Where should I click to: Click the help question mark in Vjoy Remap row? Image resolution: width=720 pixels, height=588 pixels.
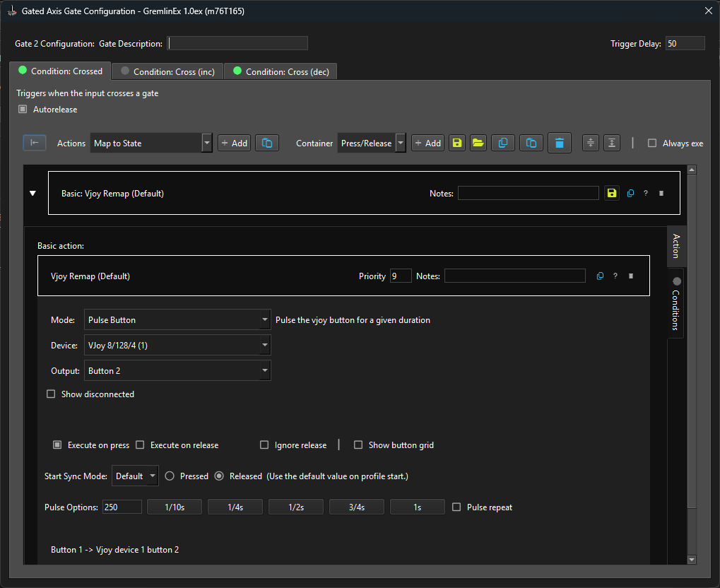(615, 276)
